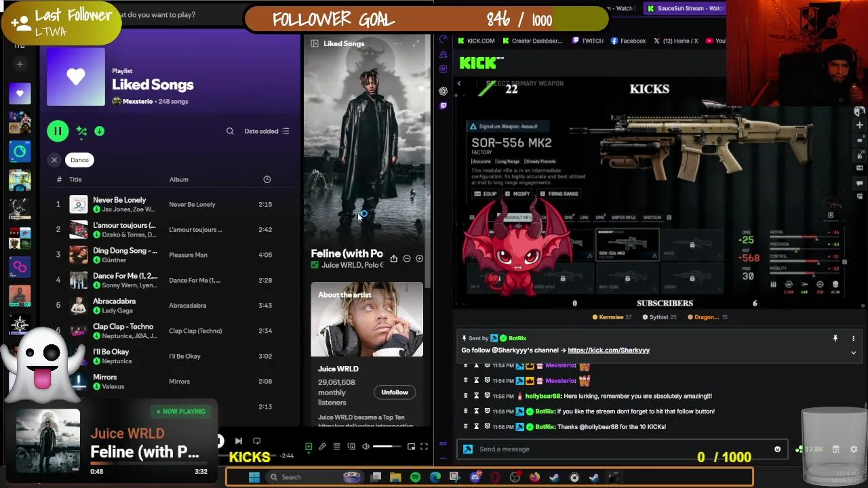
Task: Switch to the SauceSuh Stream browser tab
Action: coord(685,8)
